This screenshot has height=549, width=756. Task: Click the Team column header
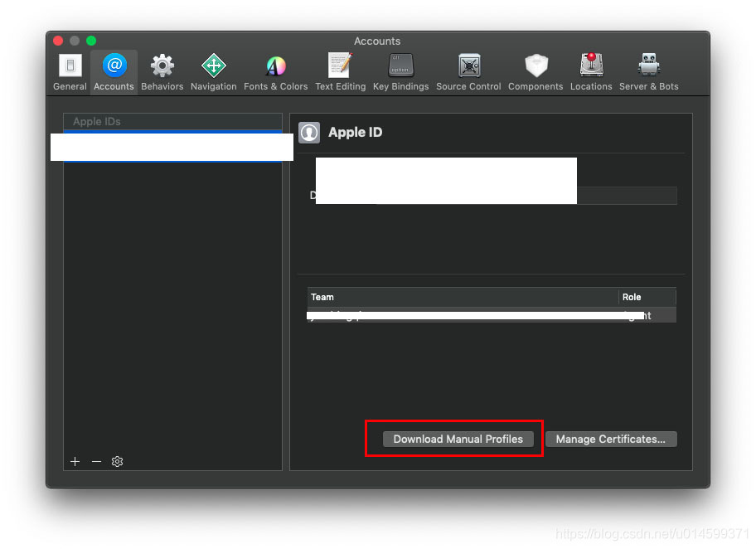click(x=463, y=297)
